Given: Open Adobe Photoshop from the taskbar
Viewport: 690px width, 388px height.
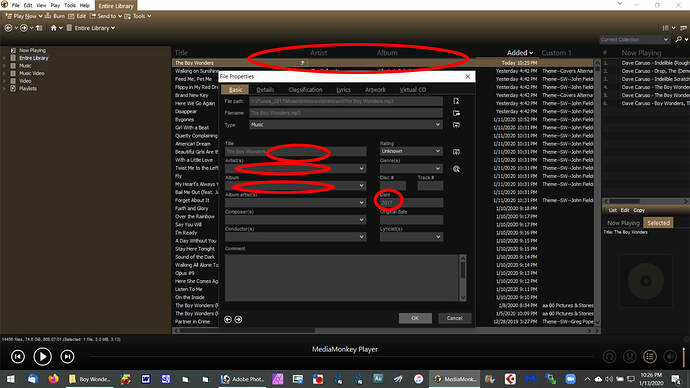Looking at the screenshot, I should pyautogui.click(x=242, y=379).
